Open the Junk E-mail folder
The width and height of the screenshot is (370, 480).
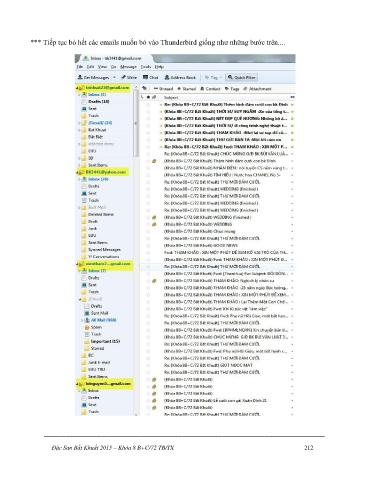coord(96,362)
